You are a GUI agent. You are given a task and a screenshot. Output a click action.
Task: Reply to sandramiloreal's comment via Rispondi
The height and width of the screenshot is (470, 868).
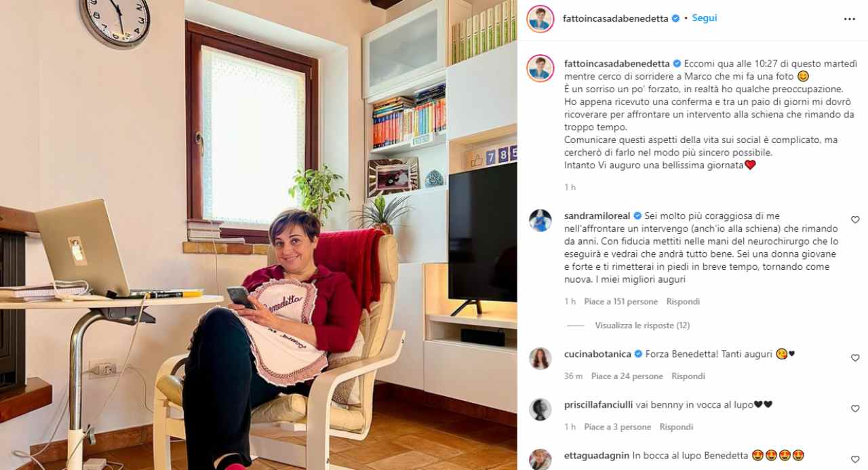[x=683, y=301]
